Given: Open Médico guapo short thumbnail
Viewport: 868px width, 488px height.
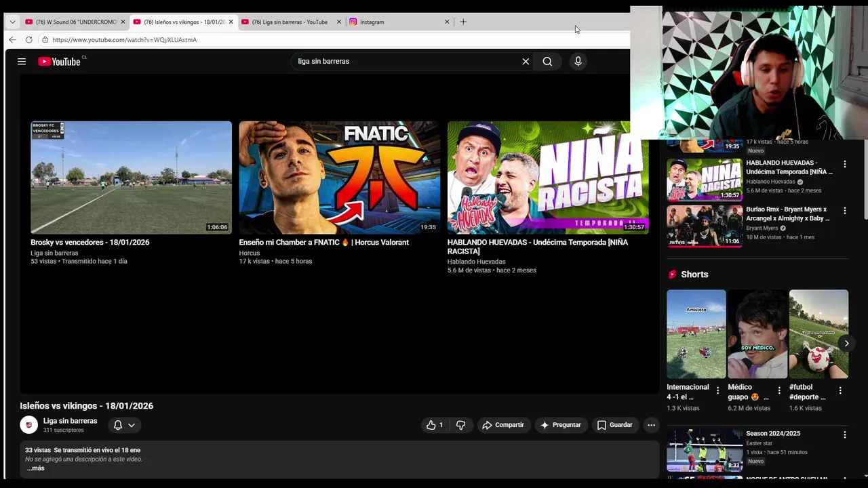Looking at the screenshot, I should point(757,334).
